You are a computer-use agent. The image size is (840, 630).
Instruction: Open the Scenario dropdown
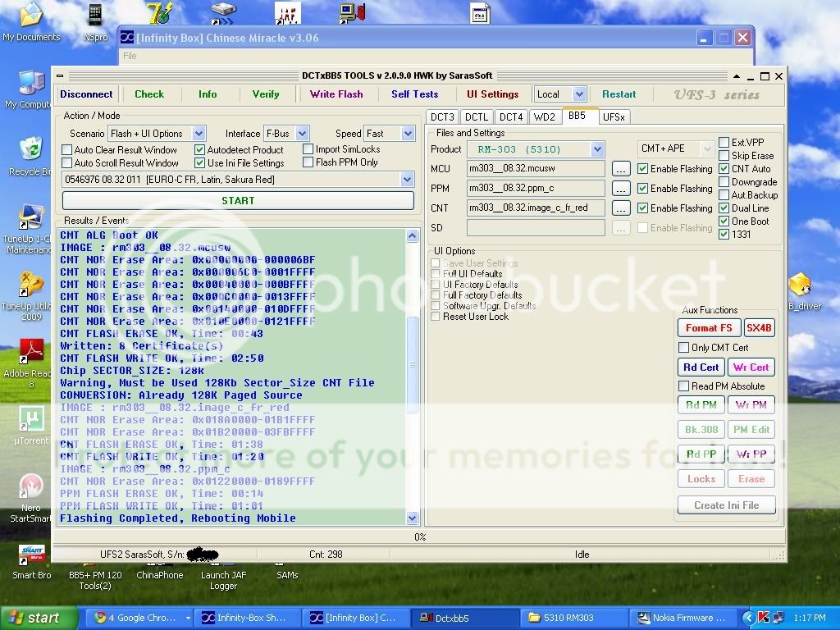click(199, 134)
